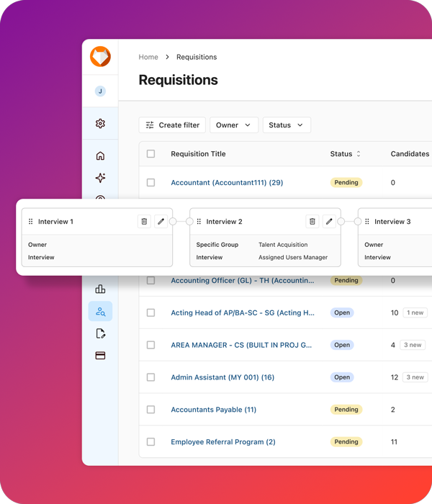The width and height of the screenshot is (432, 504).
Task: Open the bar chart reports icon
Action: tap(100, 289)
